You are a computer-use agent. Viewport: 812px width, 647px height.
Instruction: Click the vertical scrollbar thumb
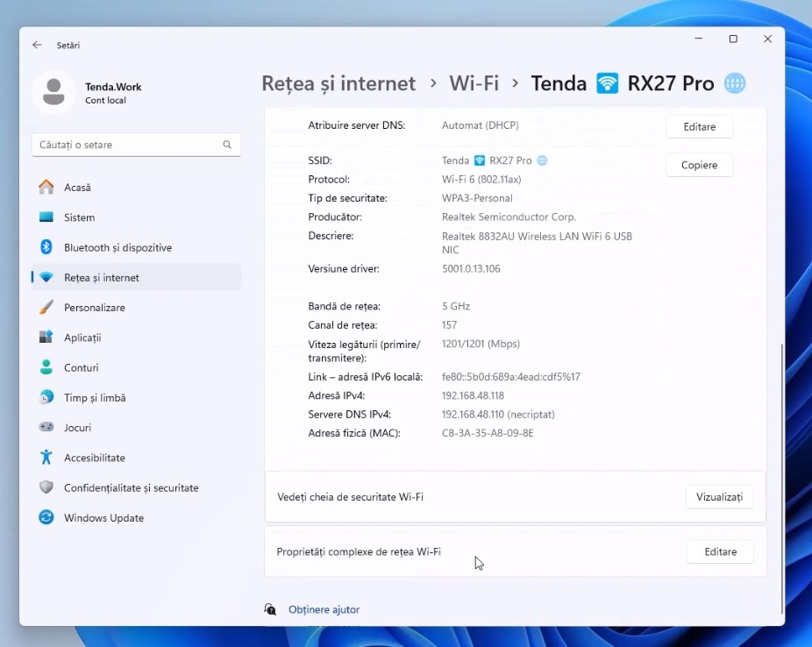click(x=781, y=479)
